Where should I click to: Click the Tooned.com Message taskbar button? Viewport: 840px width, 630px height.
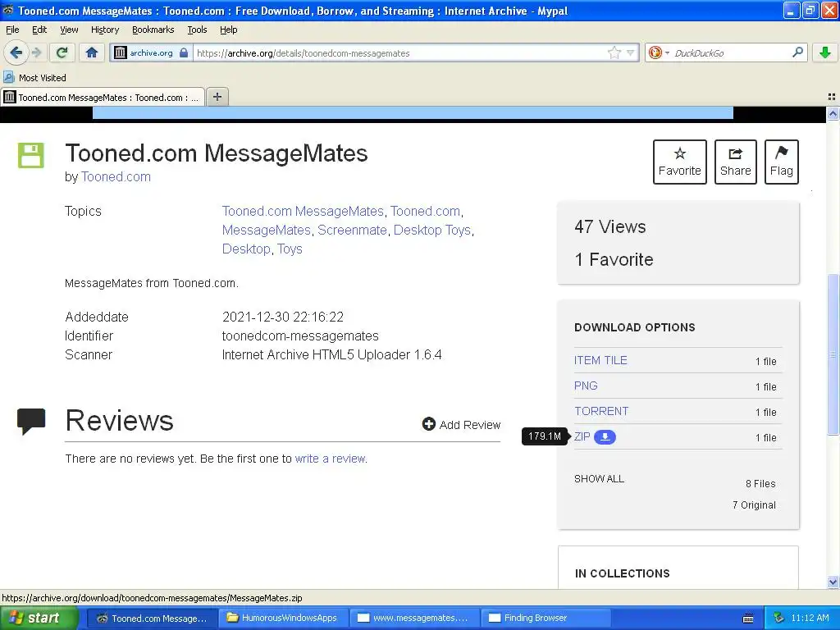click(152, 618)
